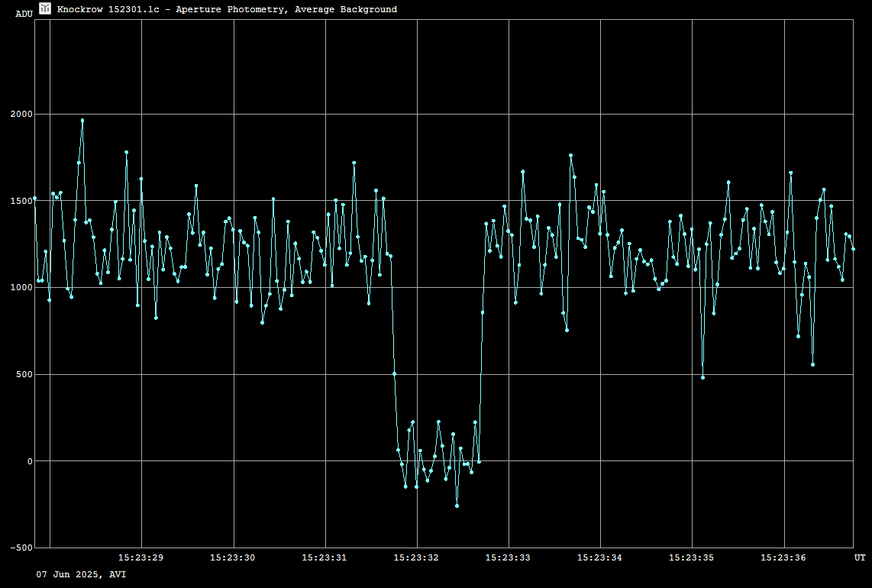Click the 0 value on the Y axis
872x588 pixels.
point(29,461)
